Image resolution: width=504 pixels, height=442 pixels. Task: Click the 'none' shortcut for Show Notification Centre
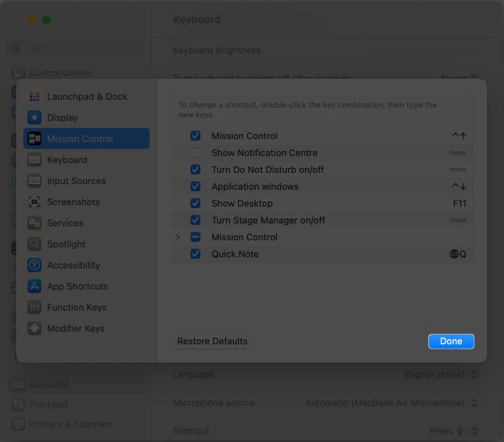click(458, 152)
